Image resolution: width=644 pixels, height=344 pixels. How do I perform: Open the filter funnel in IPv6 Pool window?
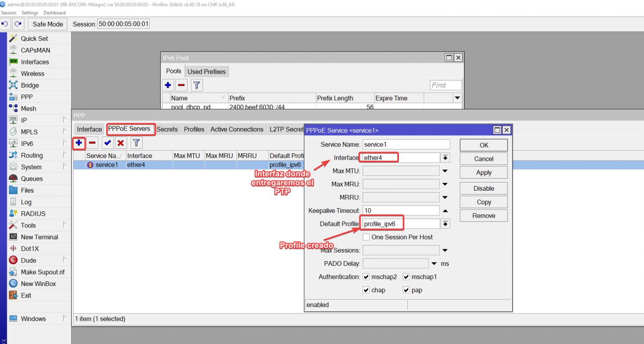click(197, 85)
